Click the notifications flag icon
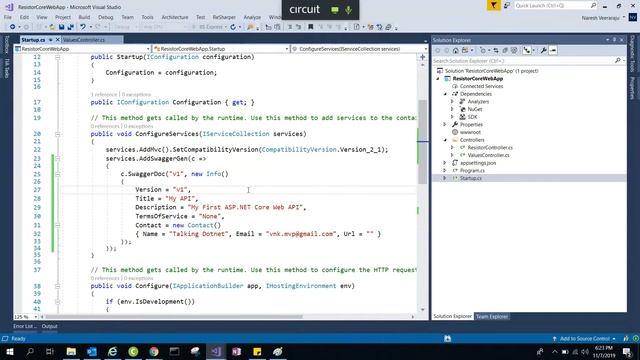 493,5
